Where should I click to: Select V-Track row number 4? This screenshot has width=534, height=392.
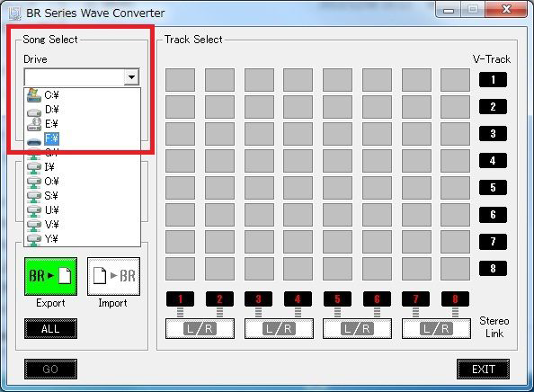[493, 160]
